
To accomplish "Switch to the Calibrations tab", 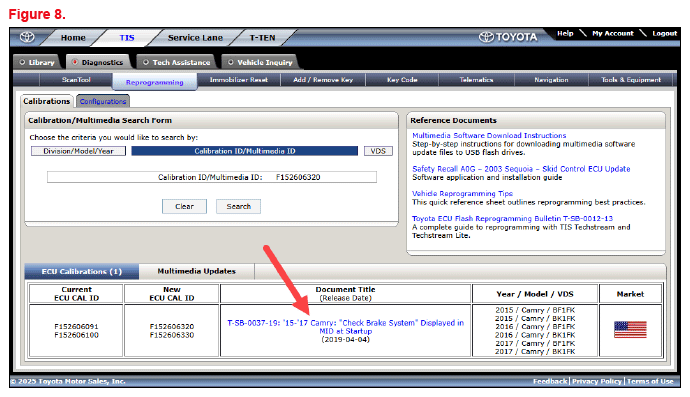I will (x=47, y=101).
